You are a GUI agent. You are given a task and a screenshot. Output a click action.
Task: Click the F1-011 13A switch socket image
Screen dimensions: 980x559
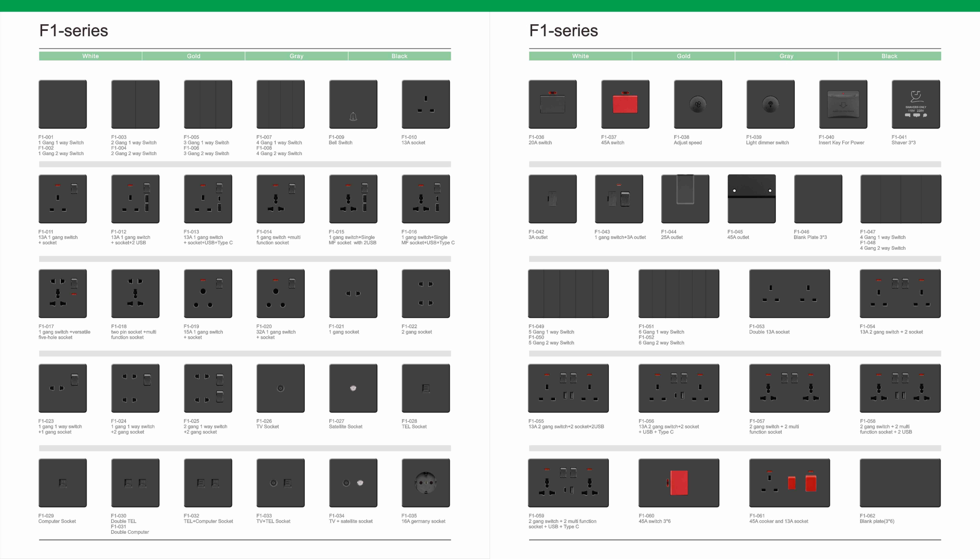tap(63, 199)
